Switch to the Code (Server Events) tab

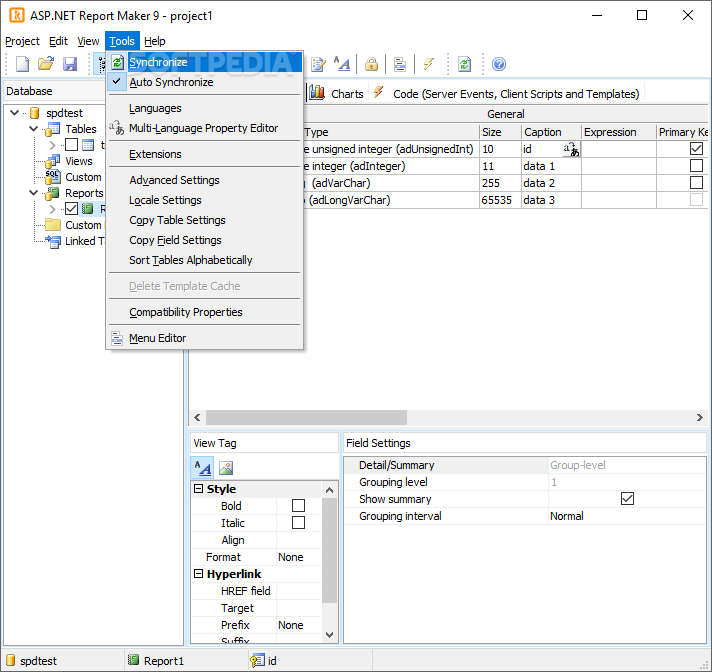tap(506, 94)
